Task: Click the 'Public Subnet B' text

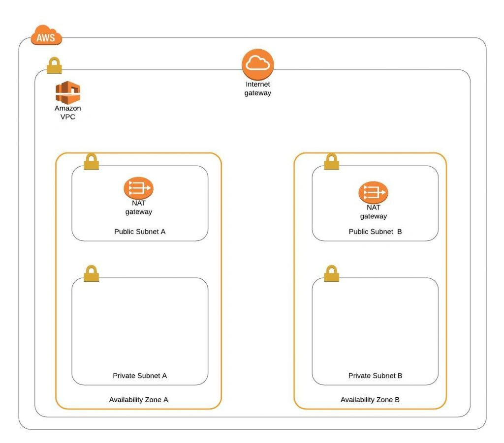Action: pos(375,232)
